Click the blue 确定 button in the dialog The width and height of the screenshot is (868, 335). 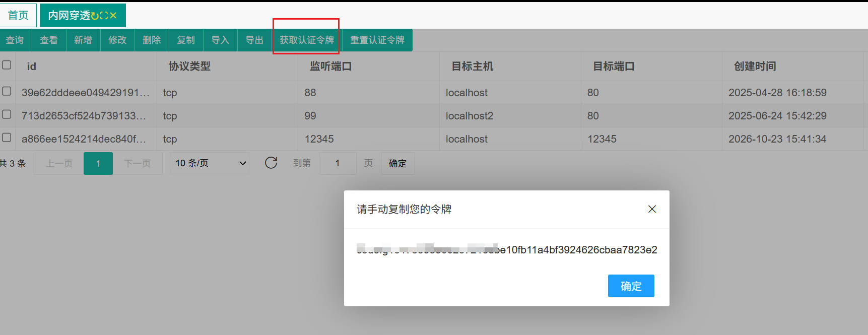631,286
